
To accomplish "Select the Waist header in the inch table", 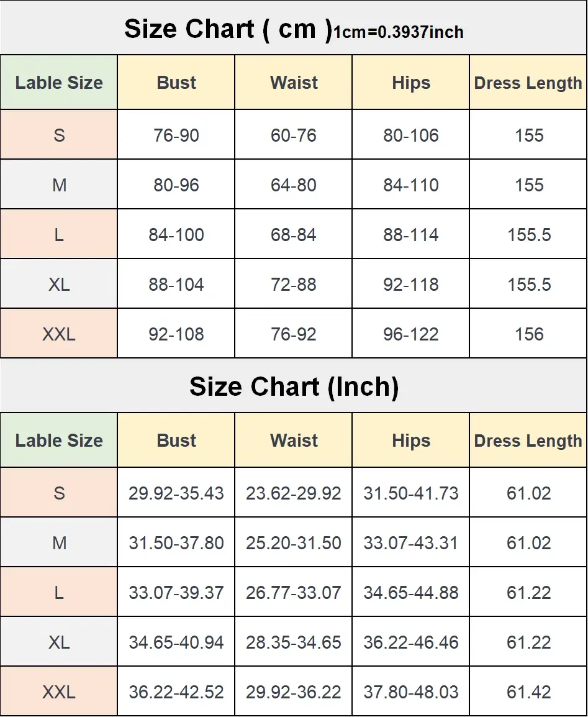I will click(294, 441).
